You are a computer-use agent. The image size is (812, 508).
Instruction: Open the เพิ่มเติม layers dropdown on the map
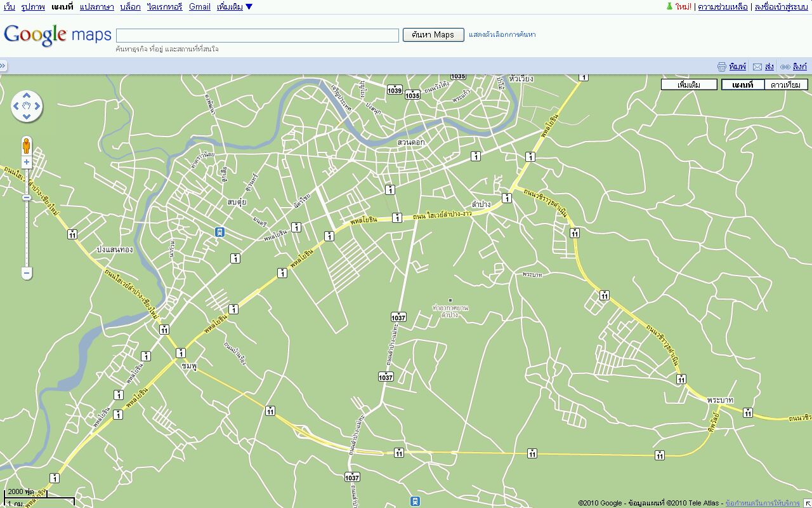[689, 84]
